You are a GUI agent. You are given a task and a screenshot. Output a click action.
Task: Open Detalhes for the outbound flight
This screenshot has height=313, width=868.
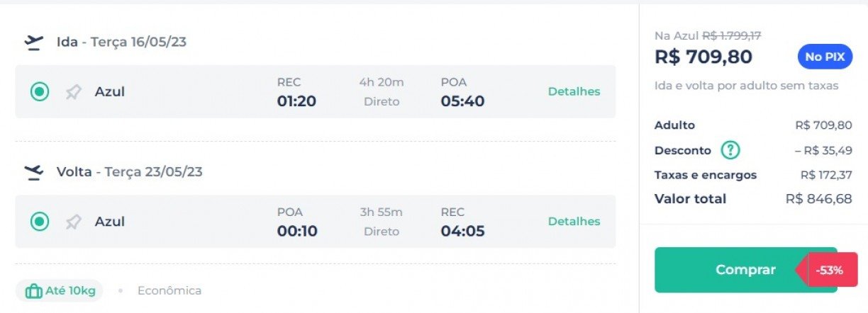pyautogui.click(x=574, y=91)
